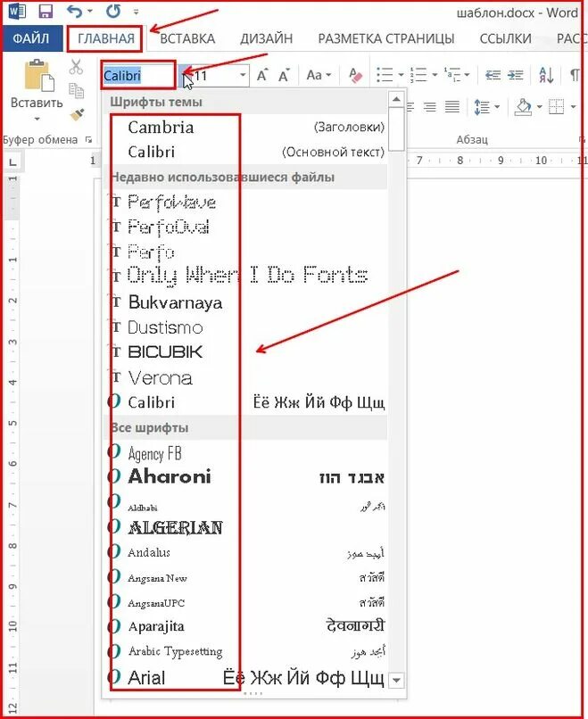588x719 pixels.
Task: Click the Shading paint bucket icon
Action: click(524, 107)
